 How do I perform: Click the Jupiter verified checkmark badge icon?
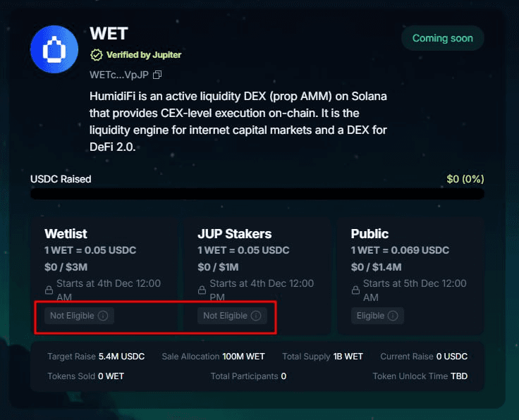(x=97, y=55)
